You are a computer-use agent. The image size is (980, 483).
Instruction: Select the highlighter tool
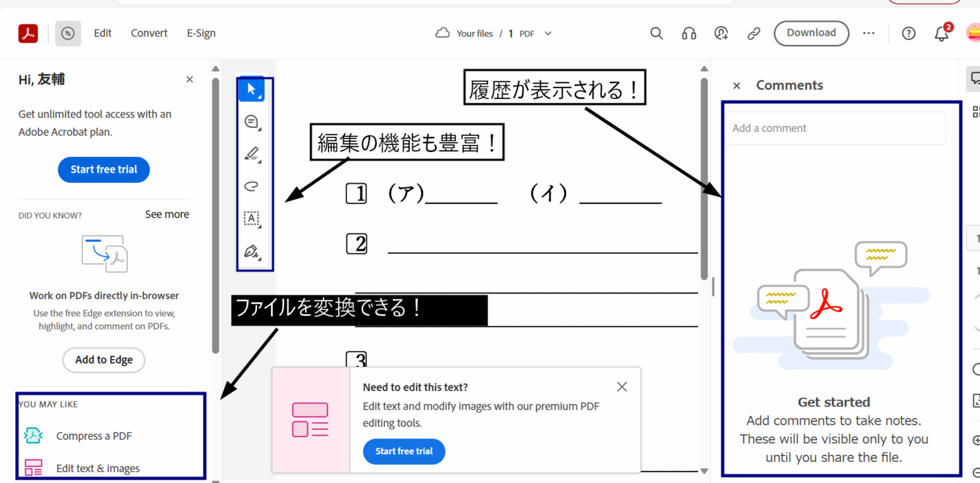pos(252,154)
